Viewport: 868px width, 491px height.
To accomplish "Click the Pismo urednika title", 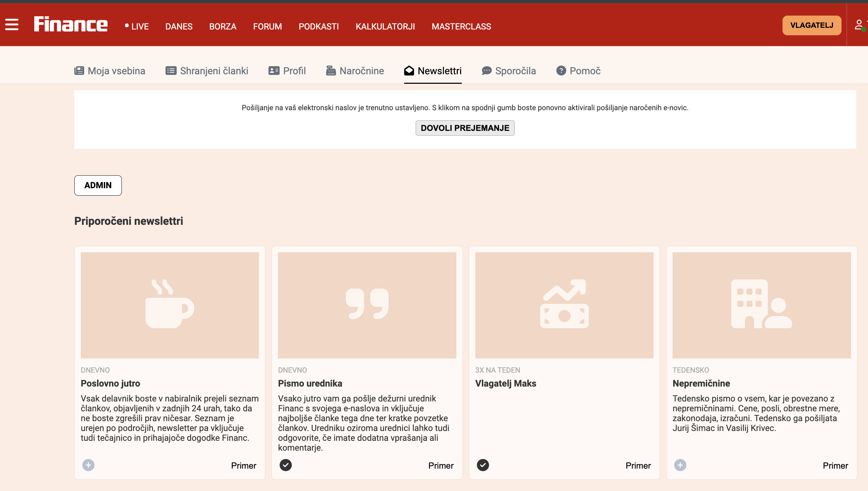I will click(310, 383).
